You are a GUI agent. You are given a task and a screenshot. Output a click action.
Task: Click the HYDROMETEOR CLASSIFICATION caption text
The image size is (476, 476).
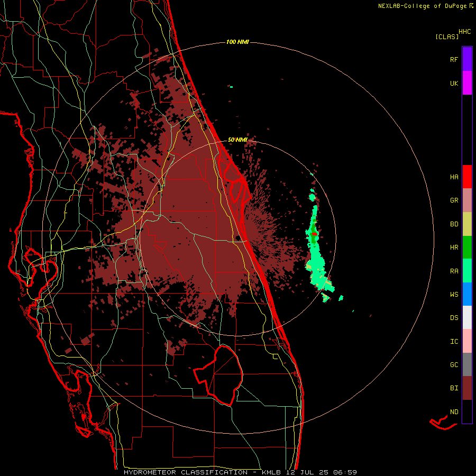186,472
